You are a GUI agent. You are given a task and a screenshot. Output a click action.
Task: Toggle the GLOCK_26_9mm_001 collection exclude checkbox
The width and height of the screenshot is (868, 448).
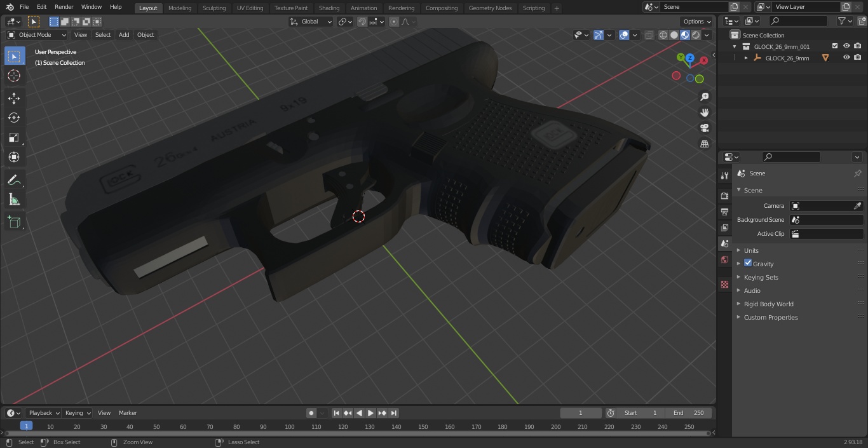tap(835, 46)
